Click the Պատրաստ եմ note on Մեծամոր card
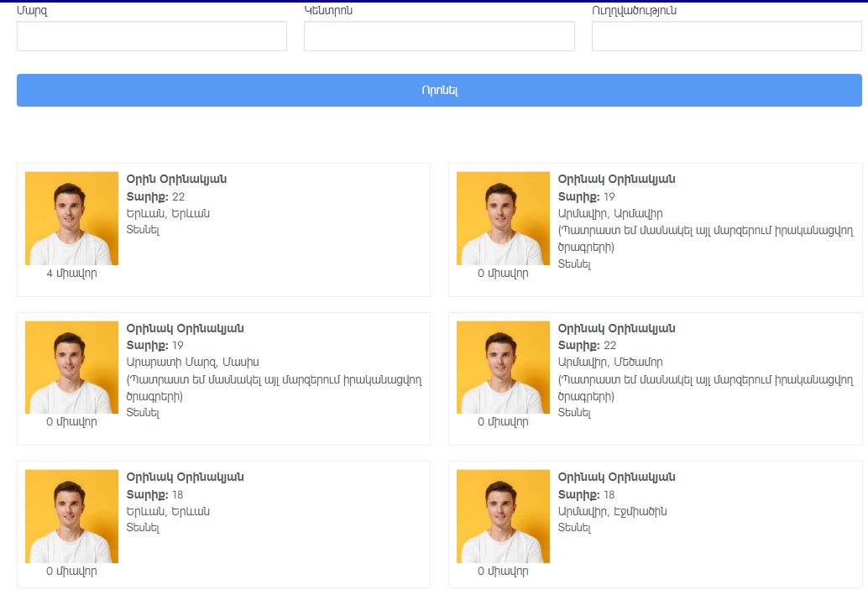868x595 pixels. 706,388
